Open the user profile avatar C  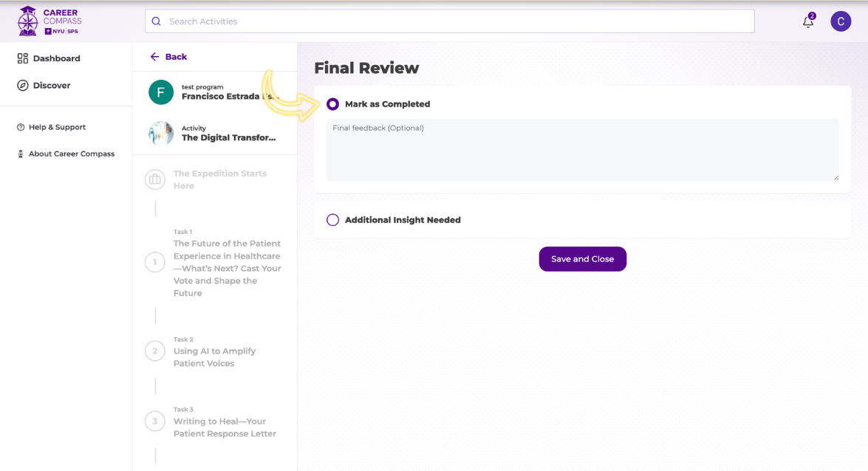click(841, 21)
